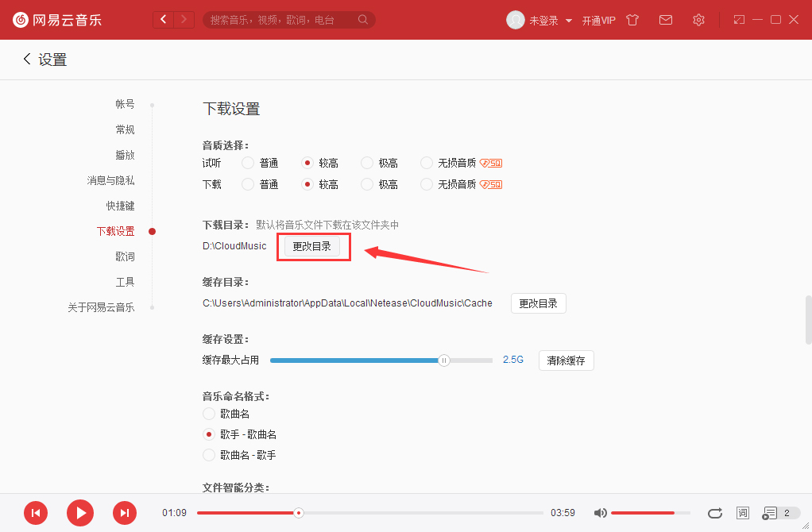Open the message inbox envelope icon
The image size is (812, 532).
[666, 20]
